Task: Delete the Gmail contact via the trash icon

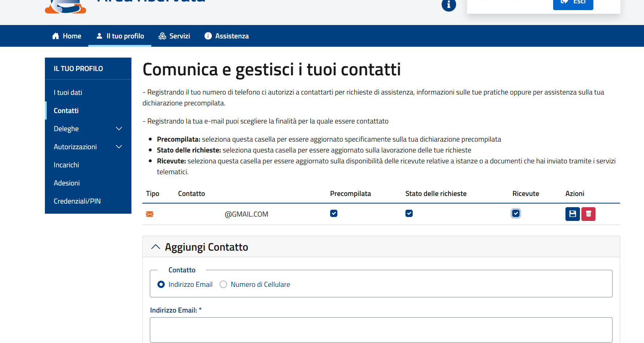Action: (x=588, y=214)
